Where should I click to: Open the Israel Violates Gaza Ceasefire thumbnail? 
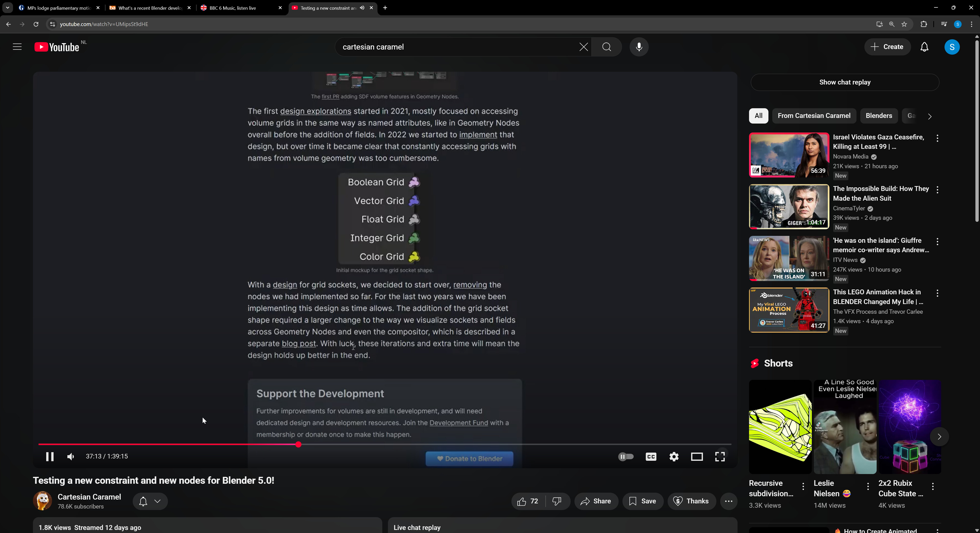tap(789, 155)
